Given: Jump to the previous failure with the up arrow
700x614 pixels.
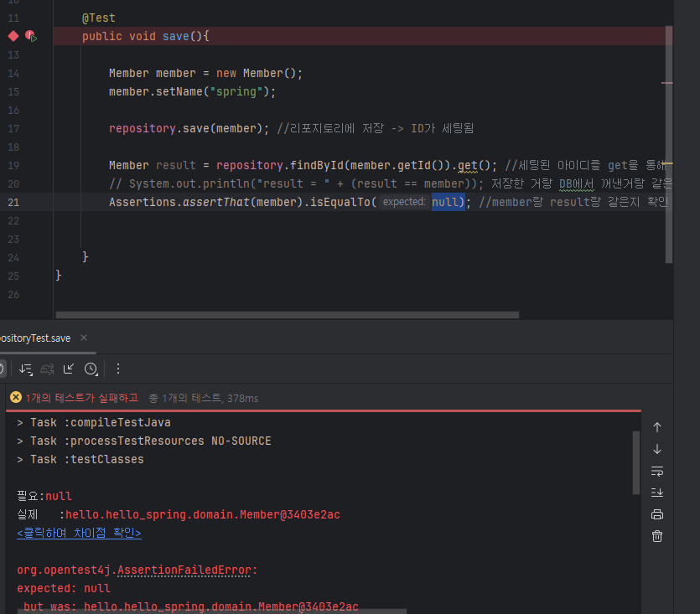Looking at the screenshot, I should click(x=657, y=427).
